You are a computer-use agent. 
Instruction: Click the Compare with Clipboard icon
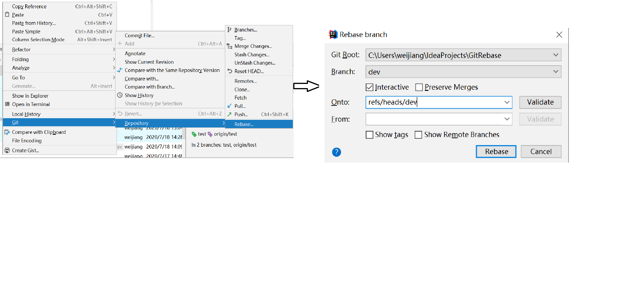pos(7,132)
